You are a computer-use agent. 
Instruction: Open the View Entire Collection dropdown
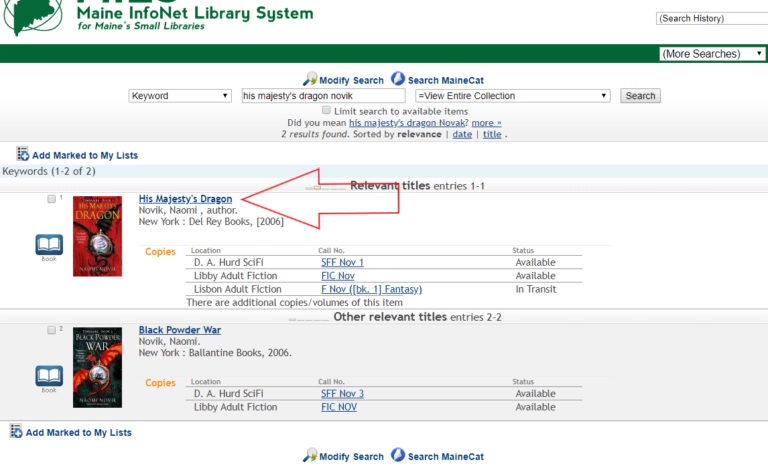(512, 96)
